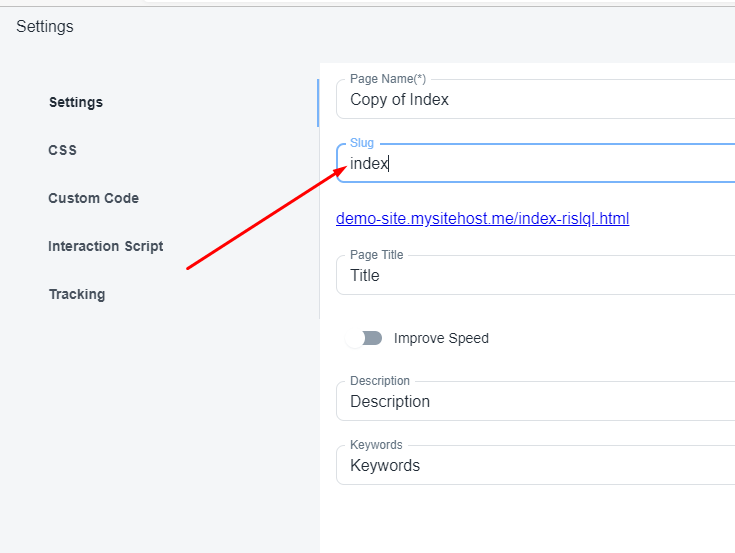The width and height of the screenshot is (735, 553).
Task: Click the blue active-tab indicator beside Settings
Action: 318,102
